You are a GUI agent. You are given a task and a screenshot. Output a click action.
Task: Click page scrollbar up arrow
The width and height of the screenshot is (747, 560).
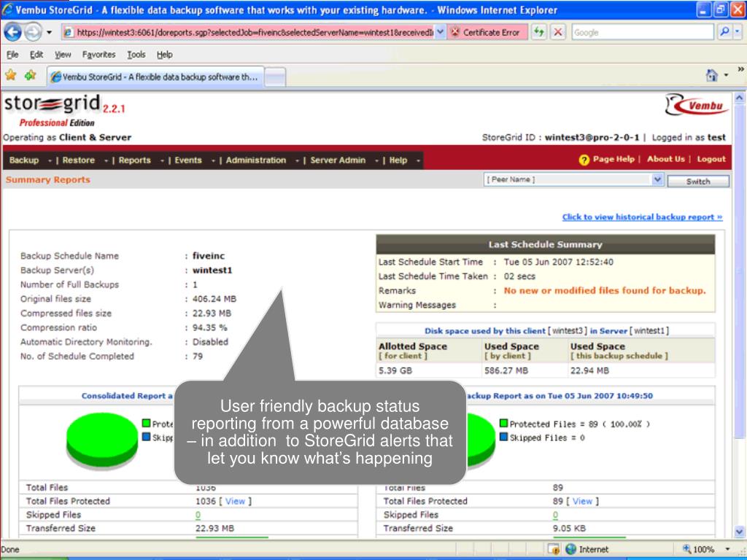tap(740, 98)
